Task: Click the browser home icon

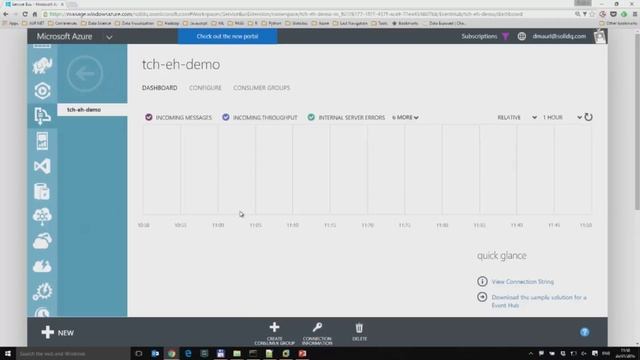Action: (x=35, y=14)
